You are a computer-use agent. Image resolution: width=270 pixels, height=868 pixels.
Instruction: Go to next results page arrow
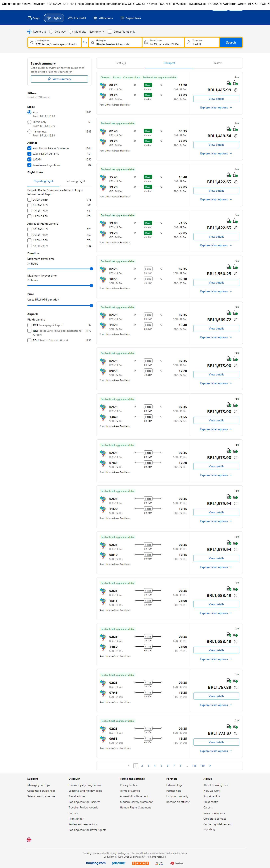click(210, 765)
